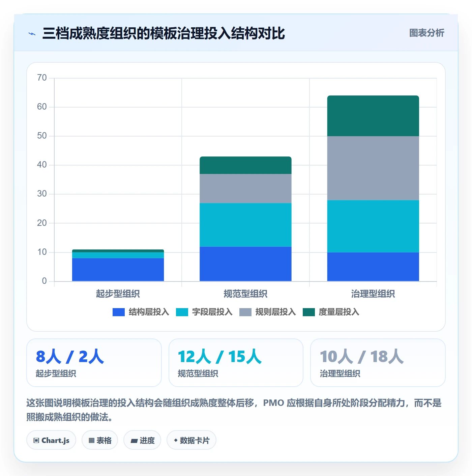Viewport: 472px width, 476px height.
Task: Toggle the 字段层投入 legend item
Action: pos(204,312)
